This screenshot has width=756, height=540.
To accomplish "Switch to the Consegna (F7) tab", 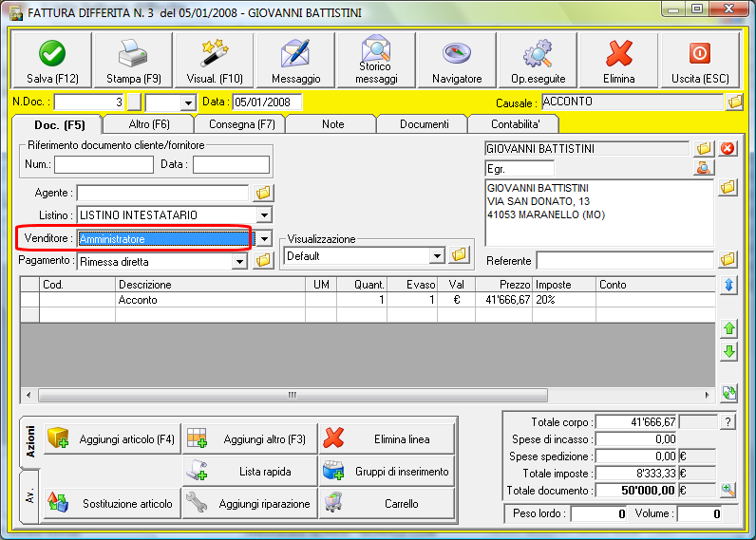I will point(239,124).
